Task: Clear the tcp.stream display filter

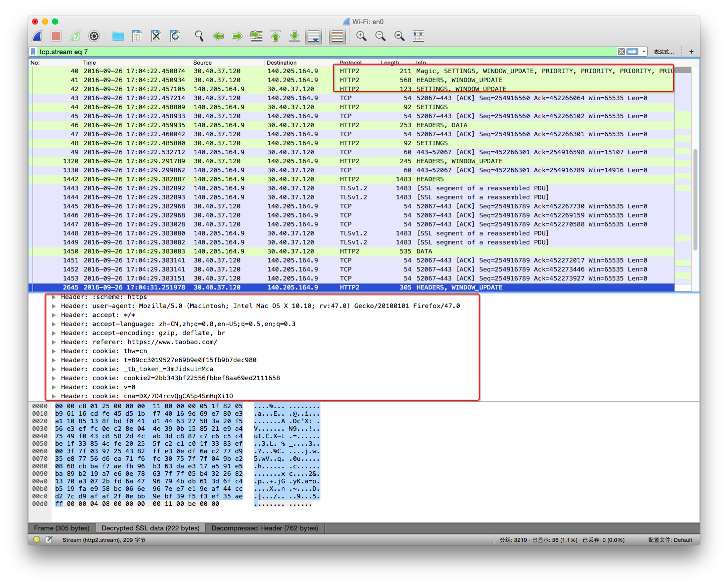Action: (x=621, y=52)
